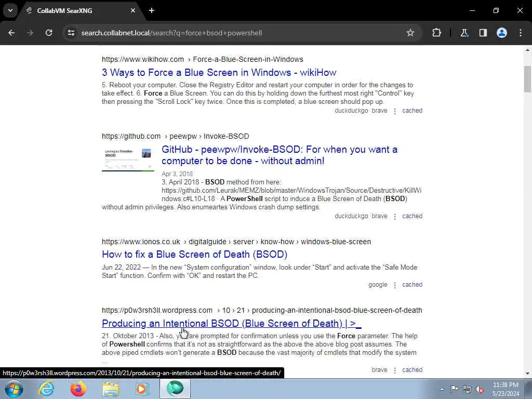
Task: Click the p0w3rsh3ll.wordpress.com result URL
Action: (x=157, y=311)
